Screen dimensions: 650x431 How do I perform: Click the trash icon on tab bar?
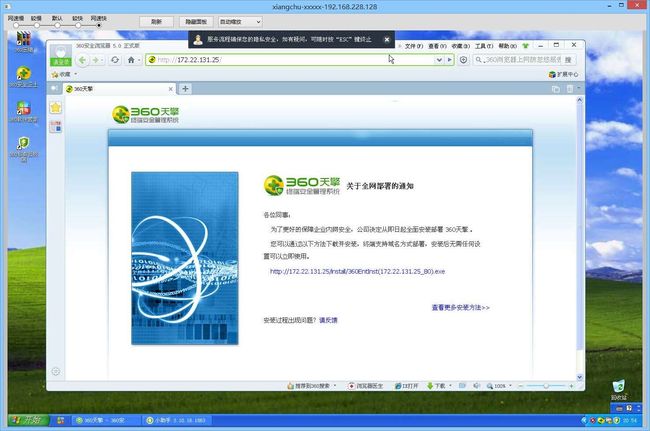[x=570, y=89]
